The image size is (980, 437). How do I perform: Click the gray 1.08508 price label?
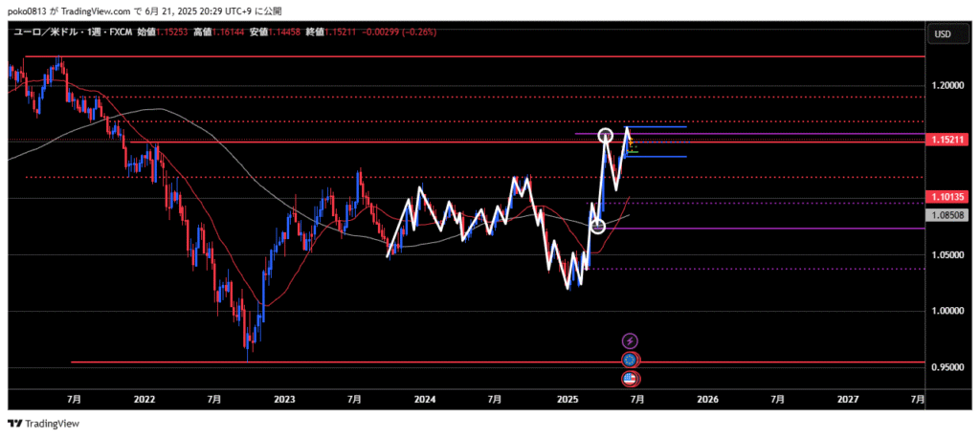(948, 215)
